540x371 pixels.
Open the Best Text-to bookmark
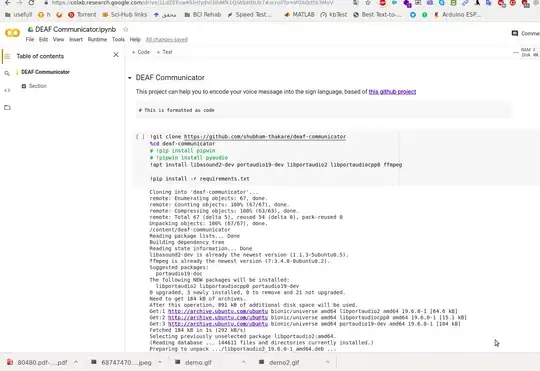tap(377, 15)
